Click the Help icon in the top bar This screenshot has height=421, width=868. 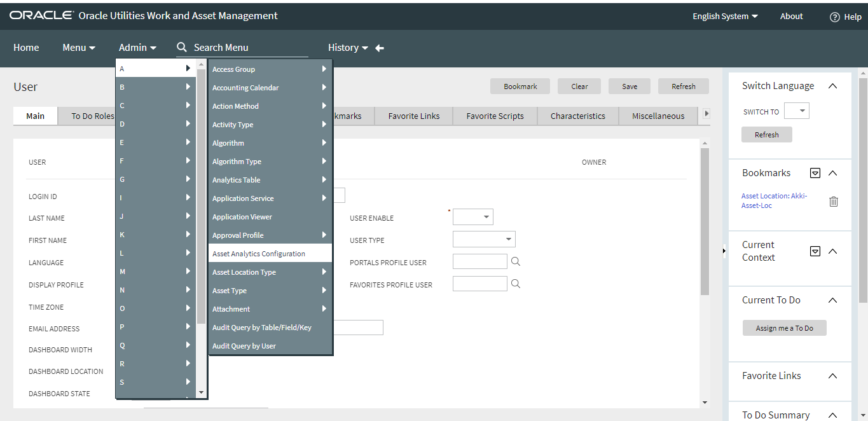[834, 17]
